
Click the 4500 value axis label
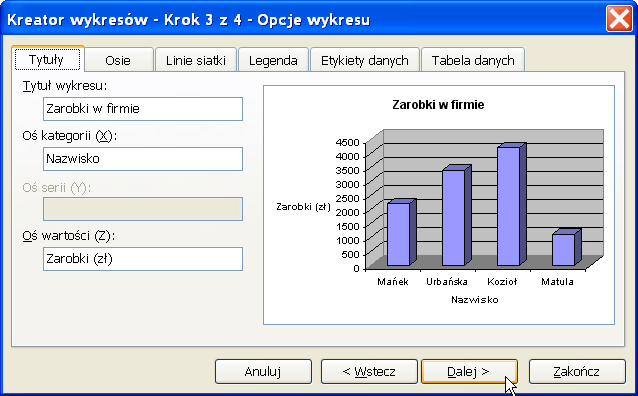point(347,142)
